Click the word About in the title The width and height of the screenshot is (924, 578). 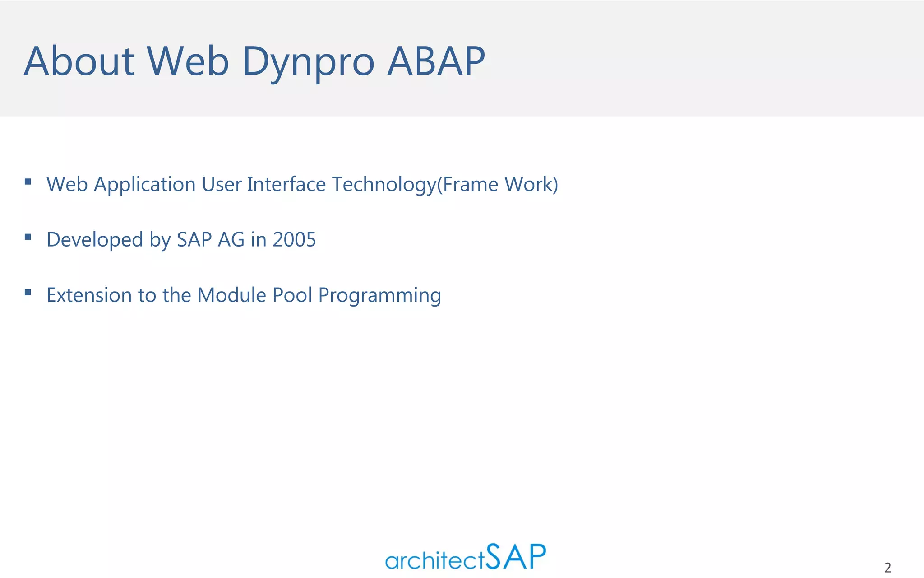[x=79, y=61]
